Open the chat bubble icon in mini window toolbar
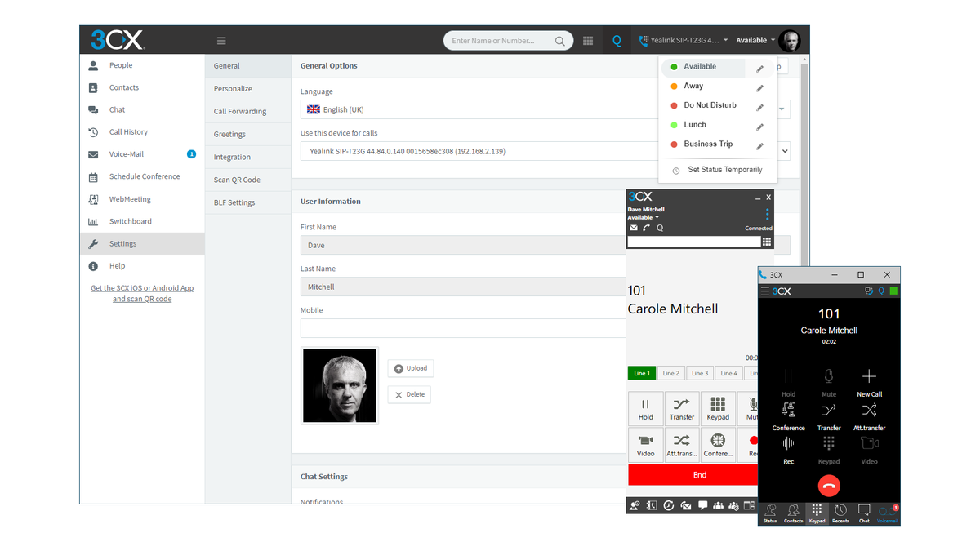This screenshot has height=551, width=980. (702, 505)
